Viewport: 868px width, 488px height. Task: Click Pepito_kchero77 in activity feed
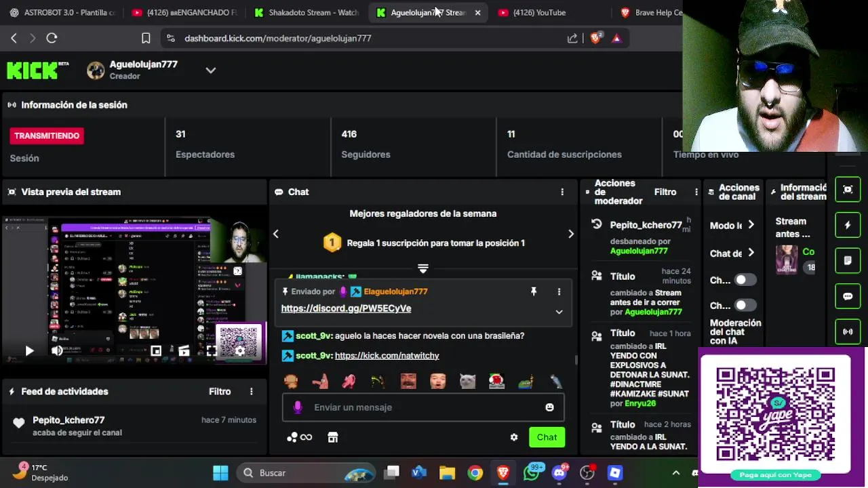(68, 420)
